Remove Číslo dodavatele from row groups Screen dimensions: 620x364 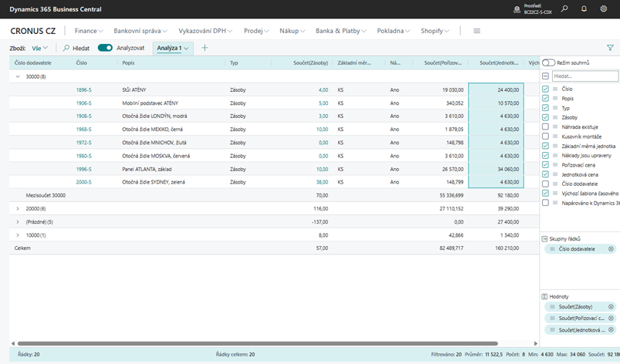pyautogui.click(x=611, y=249)
